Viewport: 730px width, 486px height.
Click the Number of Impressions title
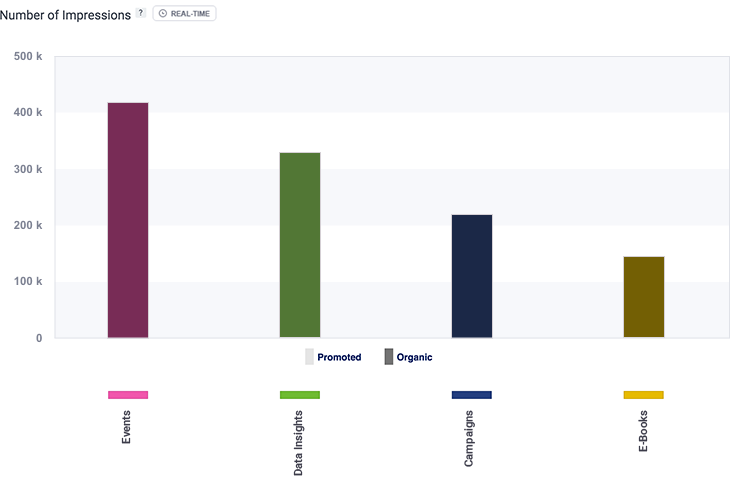pos(65,14)
